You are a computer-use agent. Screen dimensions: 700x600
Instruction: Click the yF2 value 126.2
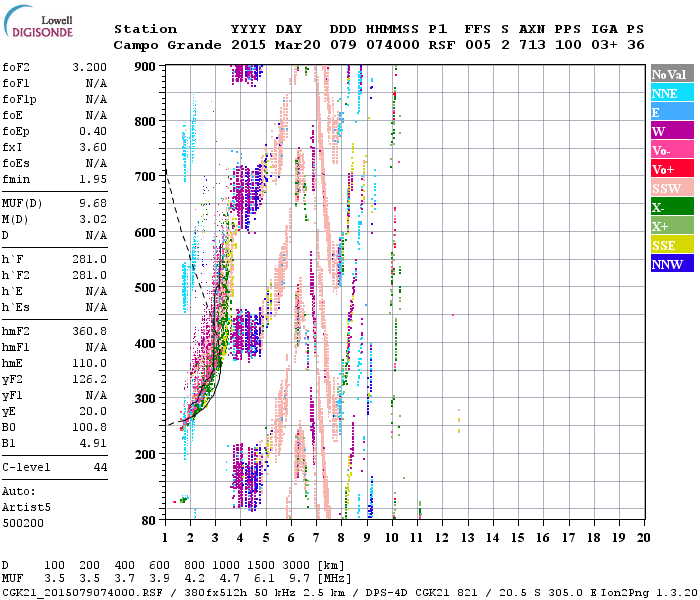pyautogui.click(x=89, y=379)
